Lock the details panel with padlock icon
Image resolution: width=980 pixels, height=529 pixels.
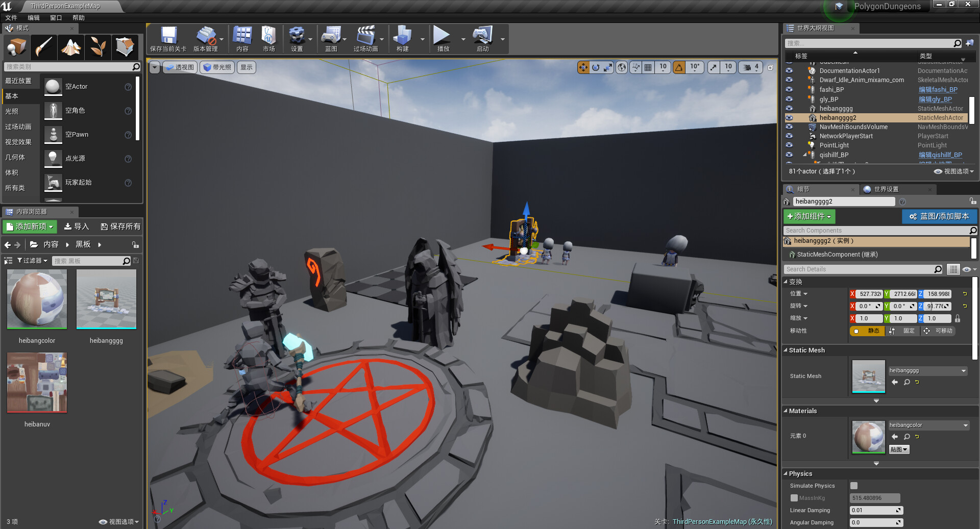[x=973, y=201]
